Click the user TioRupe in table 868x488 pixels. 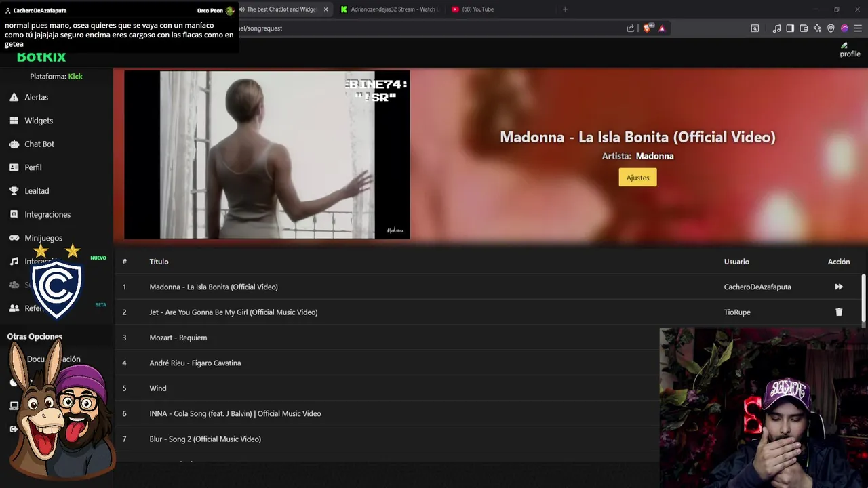point(737,312)
